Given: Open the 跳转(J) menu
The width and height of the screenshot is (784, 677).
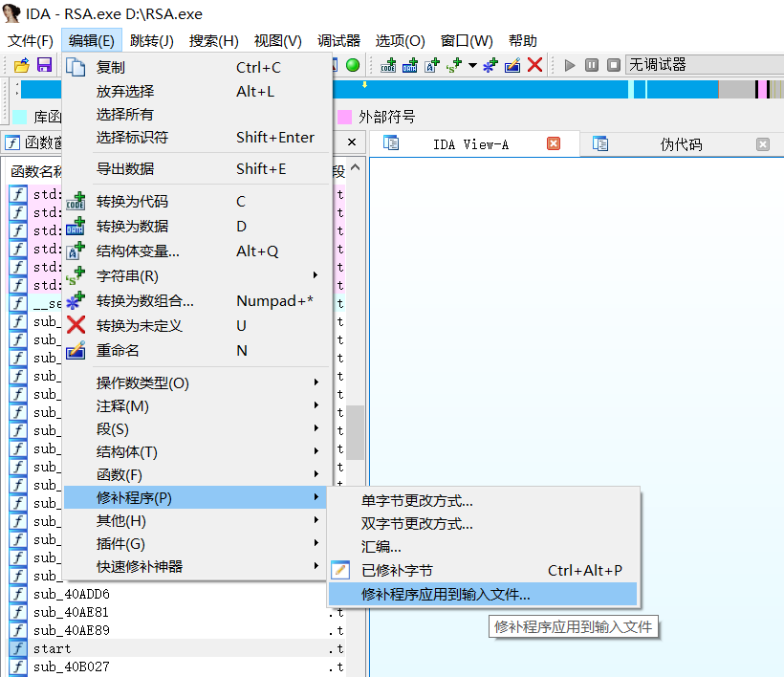Looking at the screenshot, I should [x=151, y=40].
